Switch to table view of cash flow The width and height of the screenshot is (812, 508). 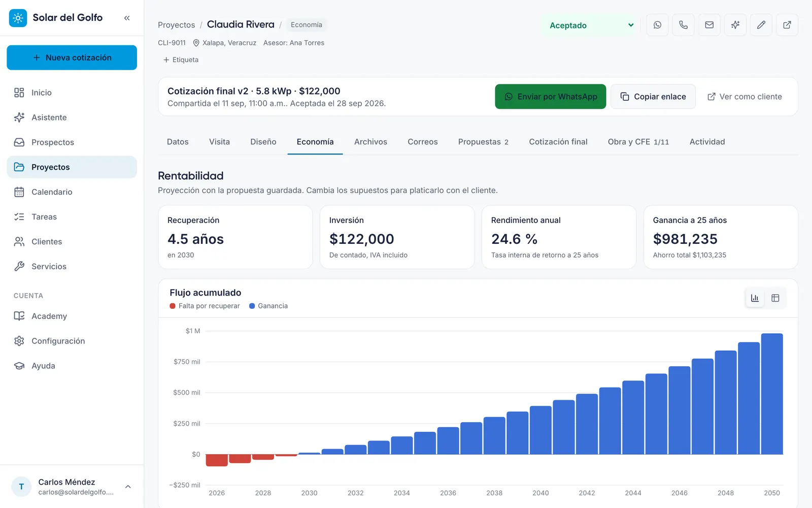coord(775,298)
